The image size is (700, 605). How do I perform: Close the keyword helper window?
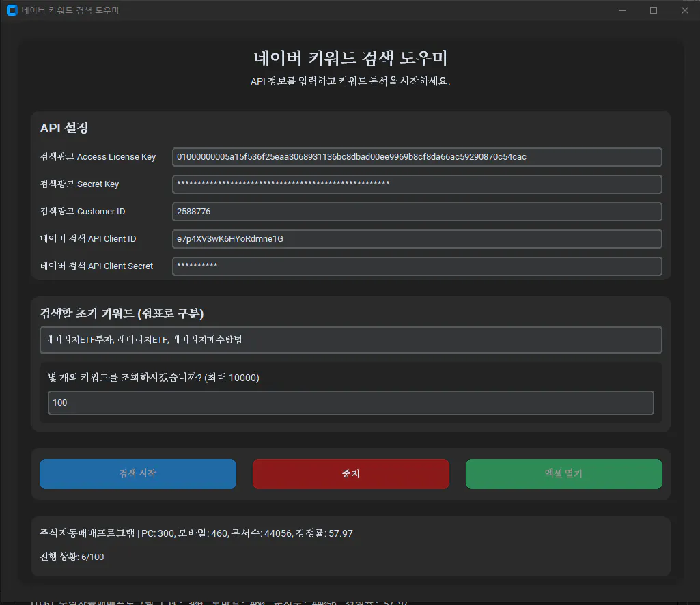click(x=685, y=10)
